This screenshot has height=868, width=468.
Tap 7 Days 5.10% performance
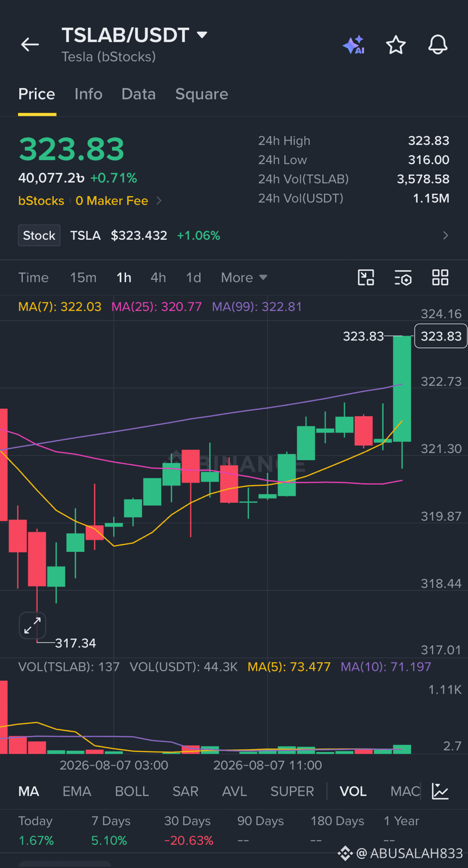coord(111,831)
